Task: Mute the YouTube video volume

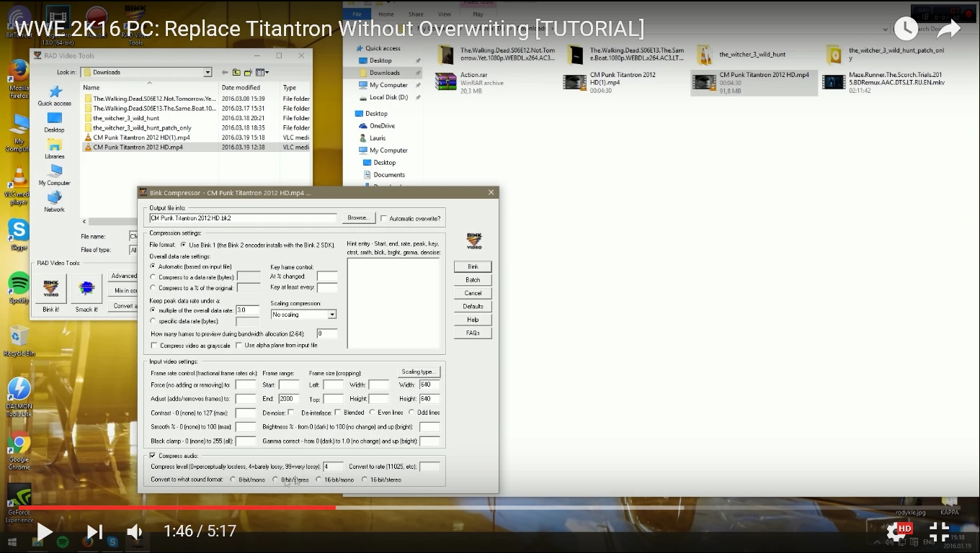Action: [135, 532]
